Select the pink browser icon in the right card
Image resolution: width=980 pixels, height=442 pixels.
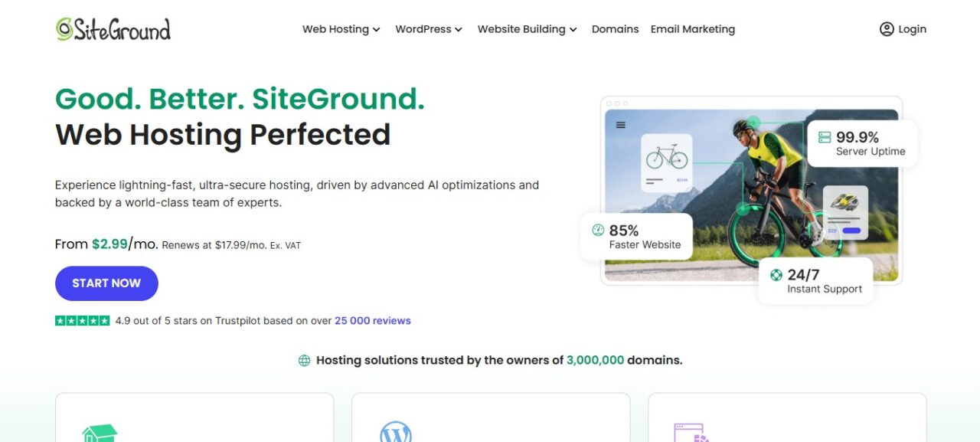[x=691, y=434]
